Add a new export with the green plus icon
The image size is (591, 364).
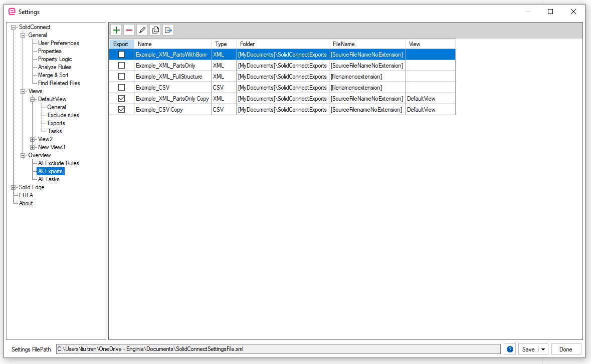tap(116, 30)
